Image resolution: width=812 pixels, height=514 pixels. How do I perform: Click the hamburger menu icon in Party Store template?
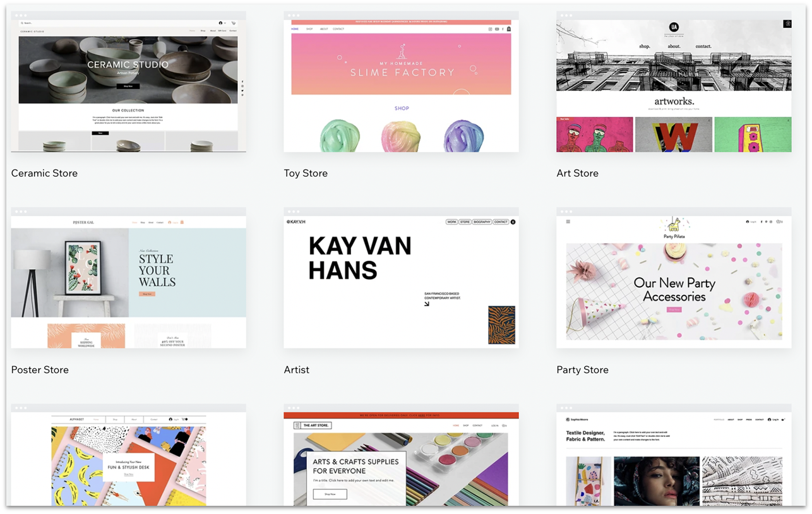click(x=568, y=222)
